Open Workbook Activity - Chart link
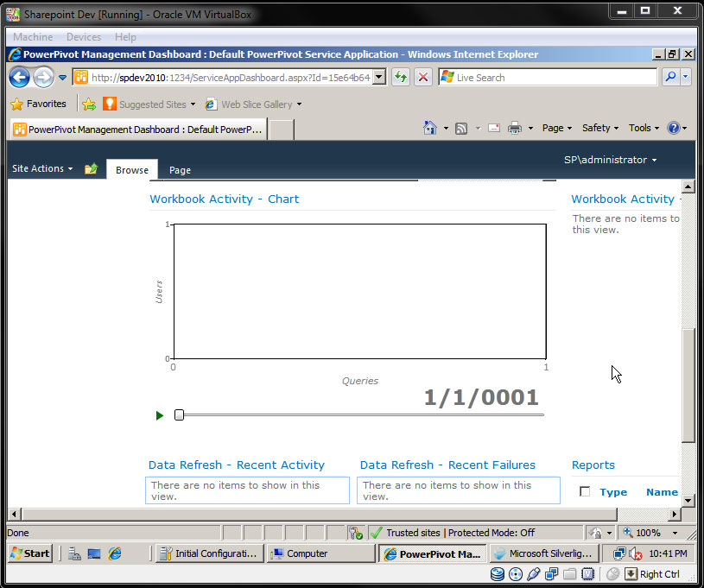The height and width of the screenshot is (588, 704). 224,199
